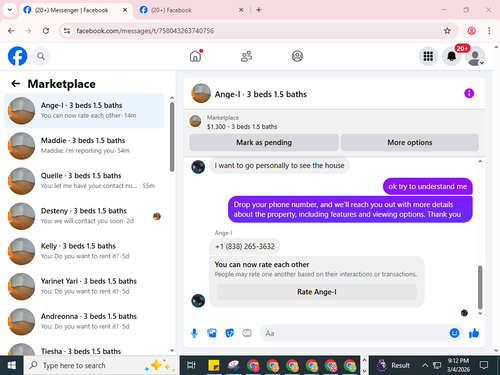Image resolution: width=500 pixels, height=375 pixels.
Task: Attach a photo file icon
Action: (x=212, y=333)
